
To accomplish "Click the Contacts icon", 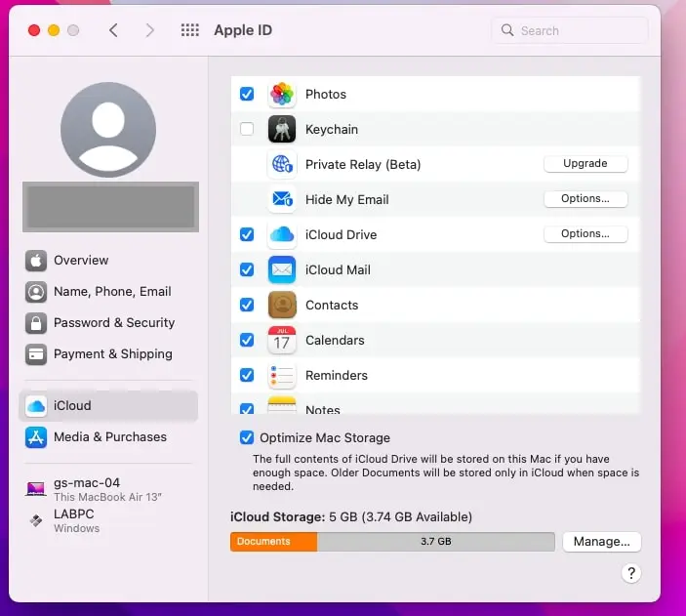I will tap(282, 305).
